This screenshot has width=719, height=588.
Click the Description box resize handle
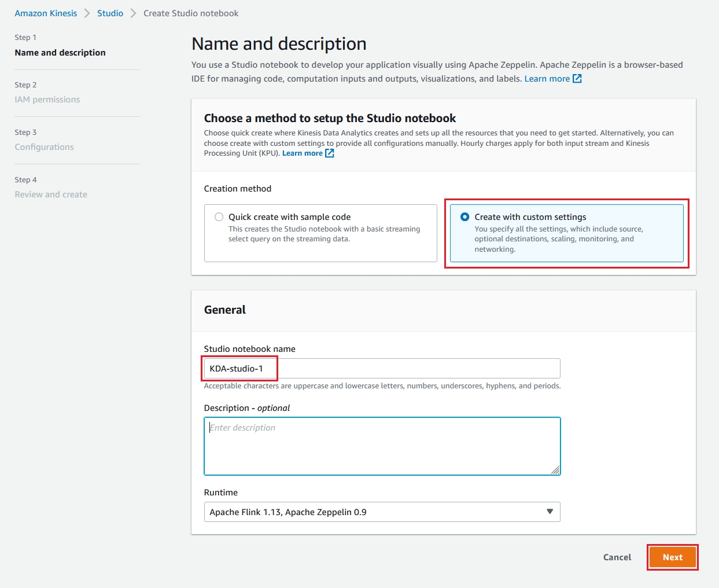[555, 470]
